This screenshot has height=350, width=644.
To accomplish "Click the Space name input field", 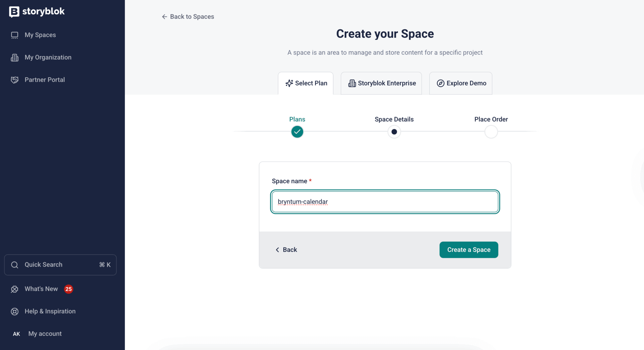I will [385, 202].
